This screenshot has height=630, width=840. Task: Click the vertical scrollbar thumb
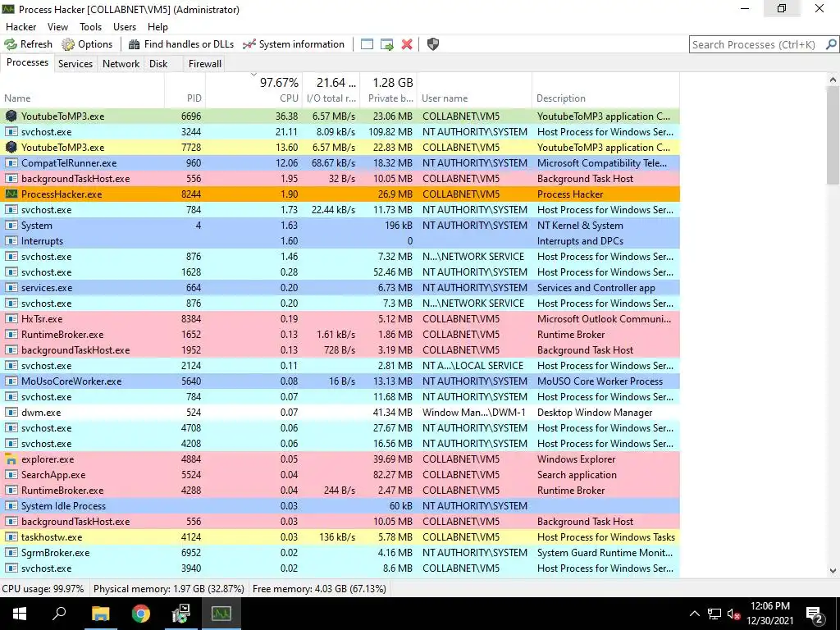833,136
